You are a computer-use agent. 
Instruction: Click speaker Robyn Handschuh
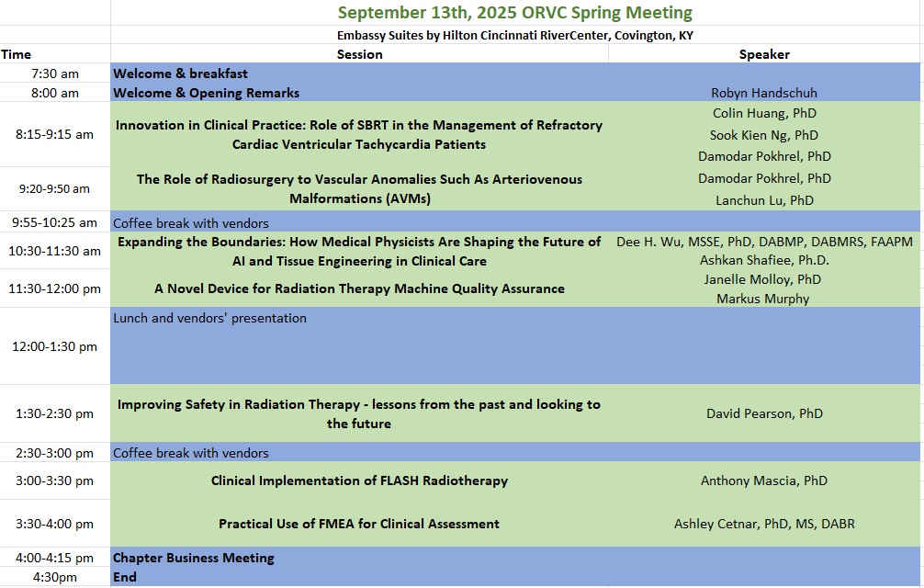(764, 93)
